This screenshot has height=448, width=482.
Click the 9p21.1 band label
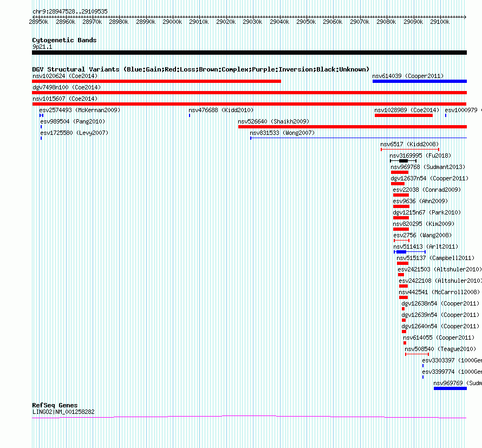[42, 47]
